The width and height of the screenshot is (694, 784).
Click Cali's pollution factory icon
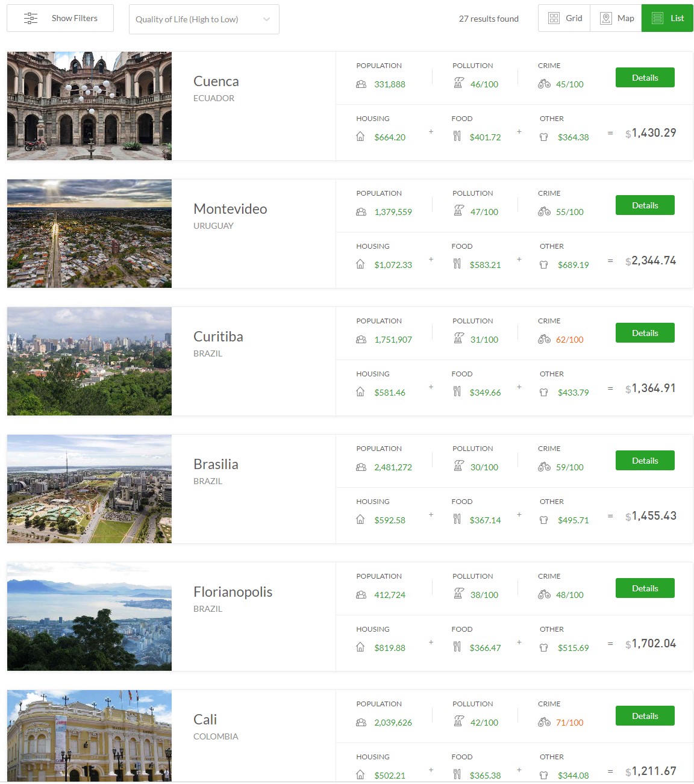pyautogui.click(x=458, y=721)
